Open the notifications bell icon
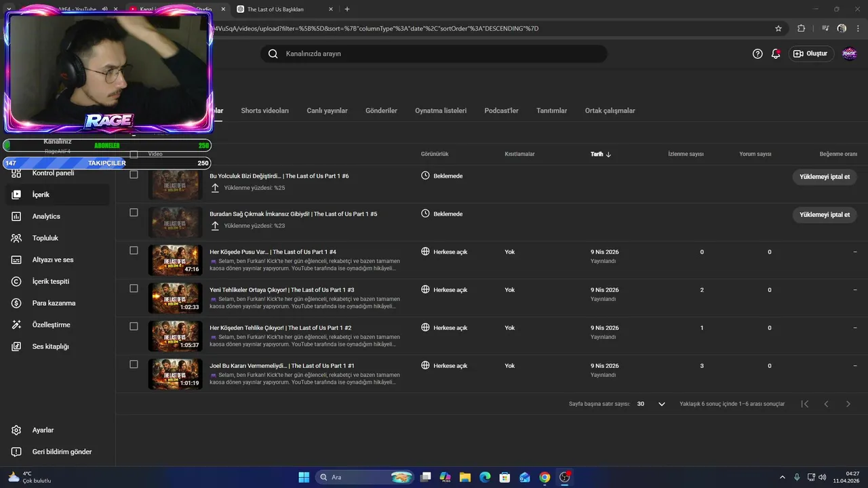Image resolution: width=868 pixels, height=488 pixels. [x=776, y=54]
